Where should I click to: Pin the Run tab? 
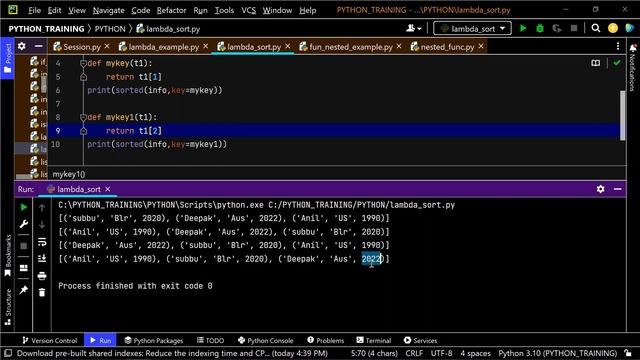click(x=24, y=290)
